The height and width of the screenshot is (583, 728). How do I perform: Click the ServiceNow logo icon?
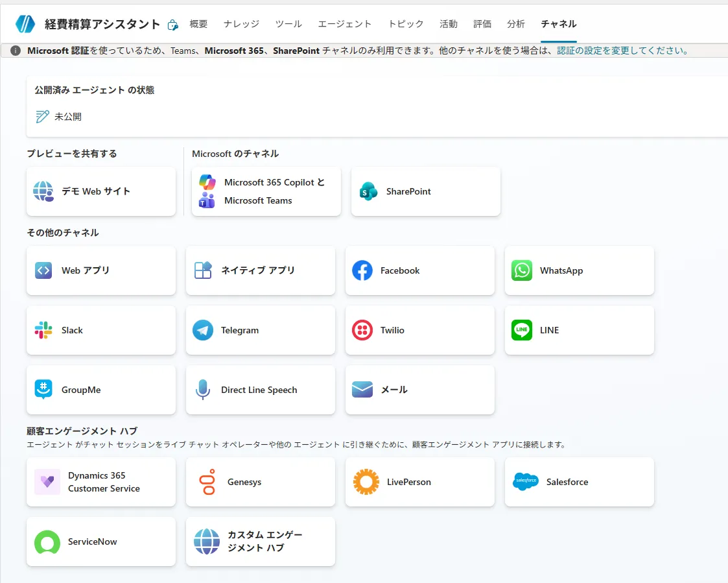(x=47, y=541)
